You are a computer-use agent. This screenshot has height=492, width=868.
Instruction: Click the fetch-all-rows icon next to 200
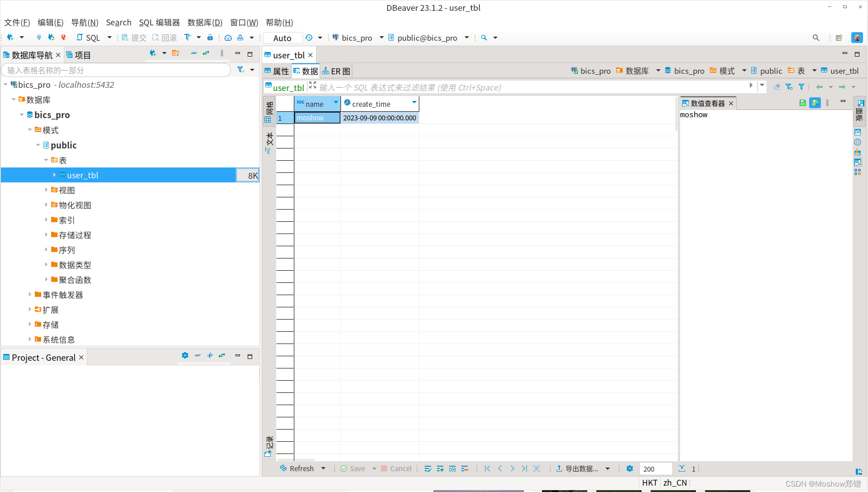tap(682, 469)
